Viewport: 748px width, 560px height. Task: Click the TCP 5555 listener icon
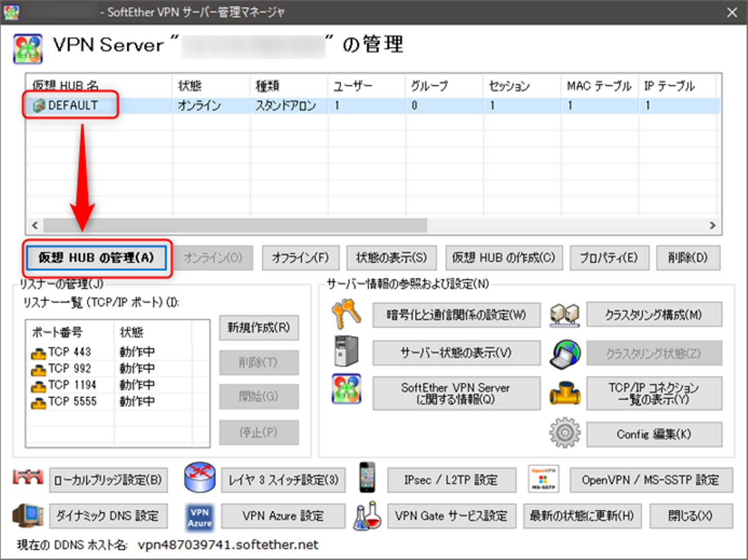38,403
